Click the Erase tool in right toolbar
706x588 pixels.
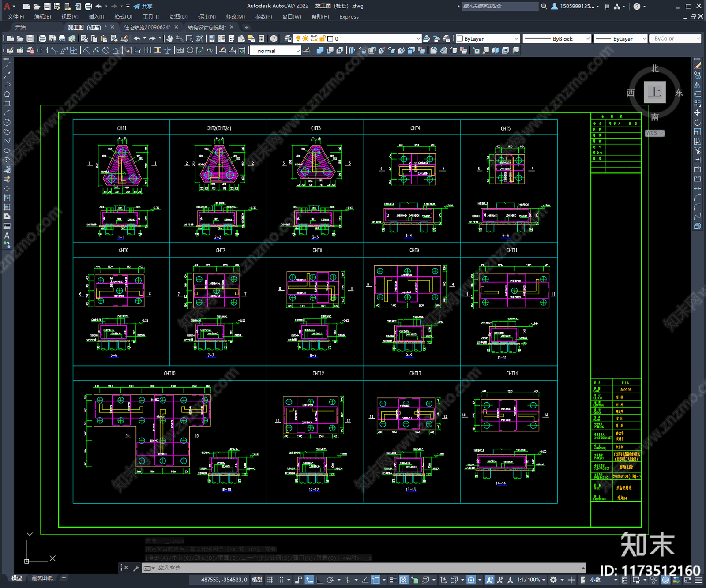click(697, 65)
